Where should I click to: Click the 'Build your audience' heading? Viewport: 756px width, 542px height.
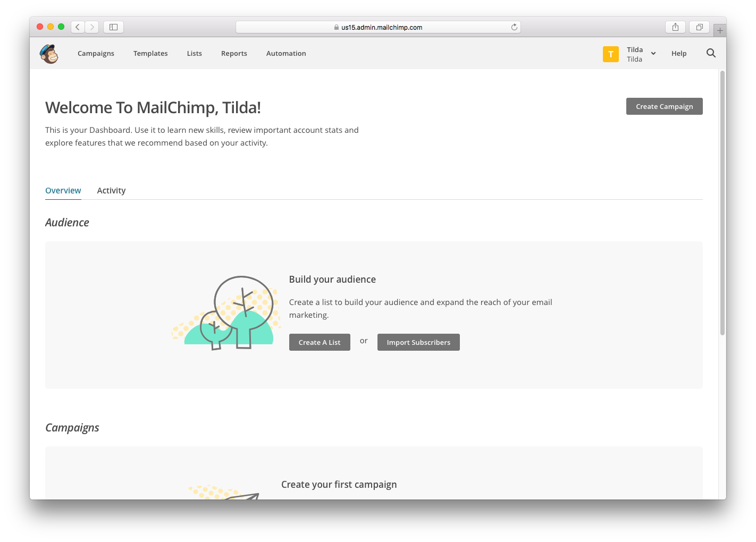[332, 280]
